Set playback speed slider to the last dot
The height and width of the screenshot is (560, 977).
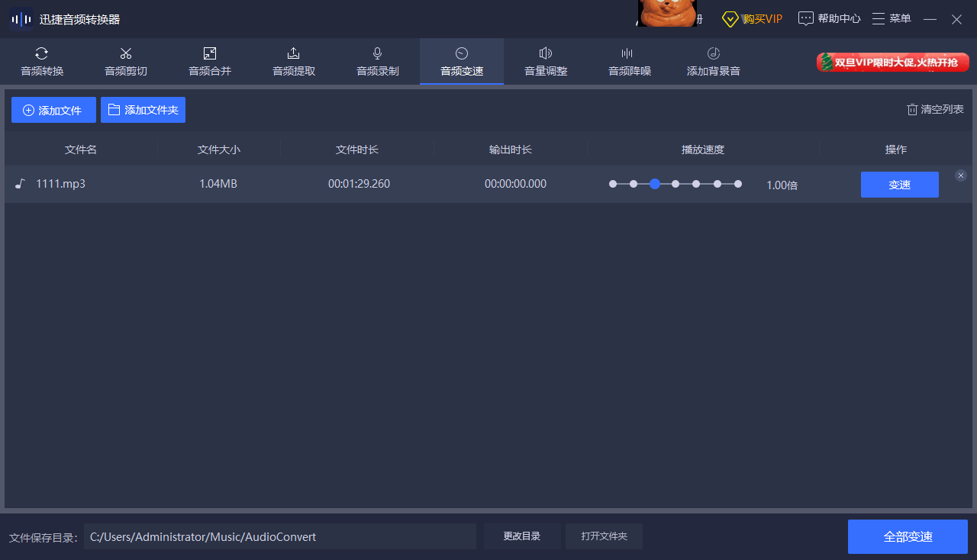[738, 184]
